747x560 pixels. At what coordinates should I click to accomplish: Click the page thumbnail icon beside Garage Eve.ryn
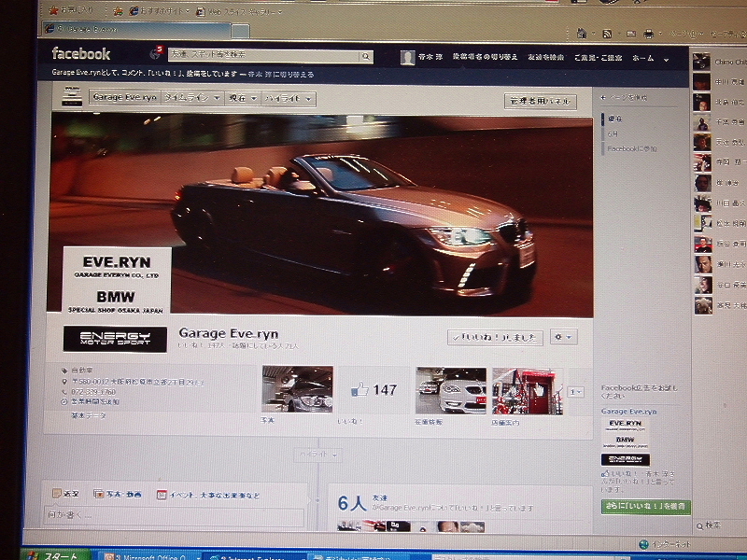pyautogui.click(x=72, y=96)
